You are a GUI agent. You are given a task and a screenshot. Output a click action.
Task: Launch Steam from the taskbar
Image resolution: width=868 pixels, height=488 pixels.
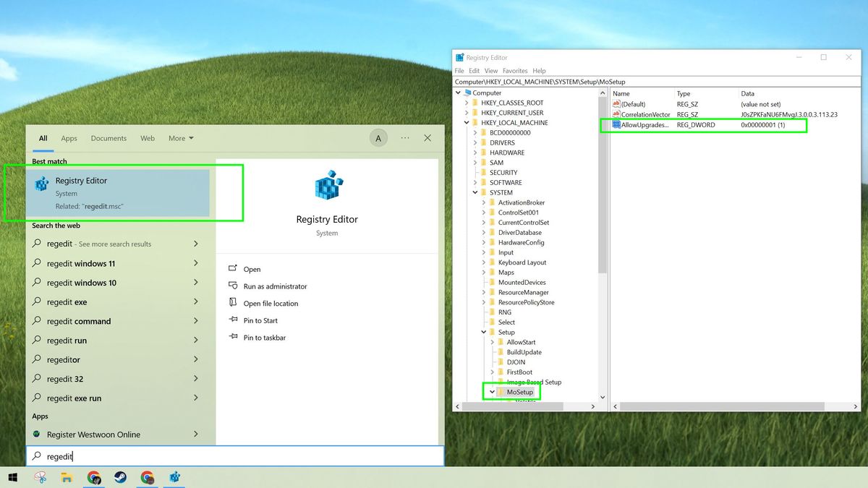coord(120,477)
